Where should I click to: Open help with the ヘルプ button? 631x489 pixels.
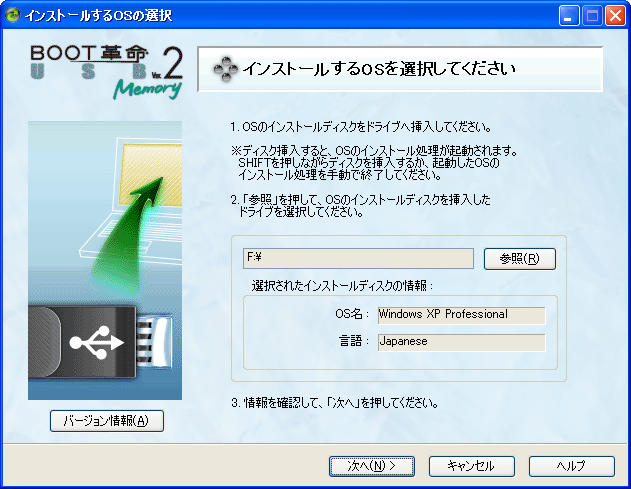(x=571, y=466)
